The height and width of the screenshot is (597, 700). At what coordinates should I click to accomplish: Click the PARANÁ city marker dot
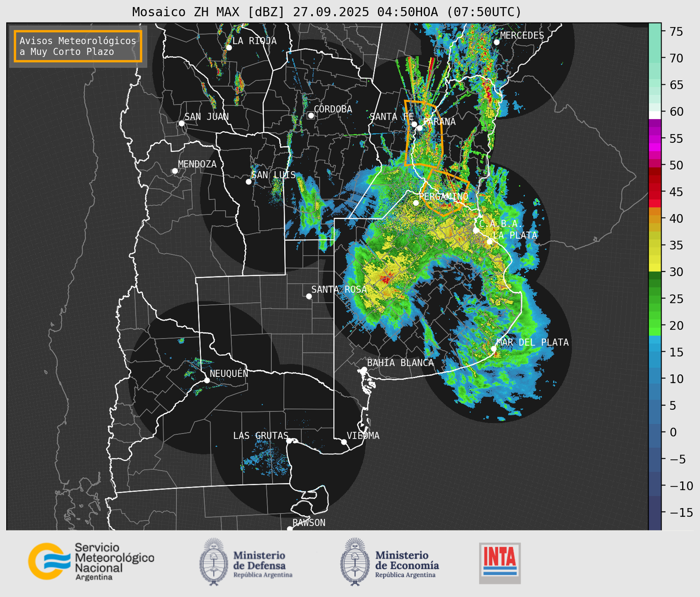420,128
